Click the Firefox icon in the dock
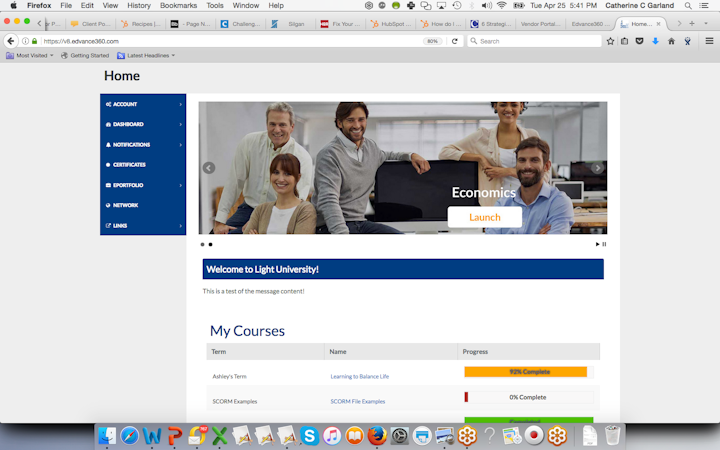 point(377,435)
